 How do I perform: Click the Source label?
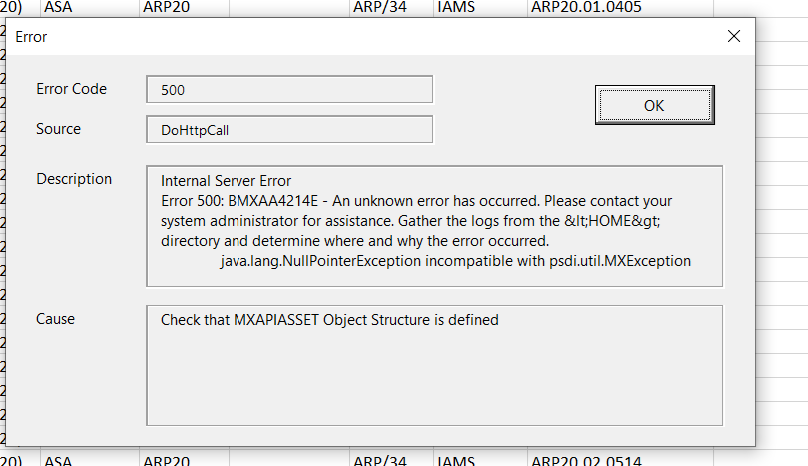[58, 129]
